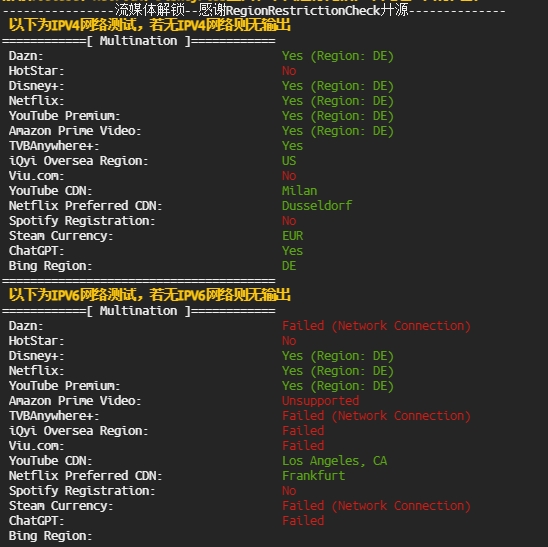Click the IPv6 Steam Currency Failed text
The image size is (548, 547).
(x=376, y=506)
